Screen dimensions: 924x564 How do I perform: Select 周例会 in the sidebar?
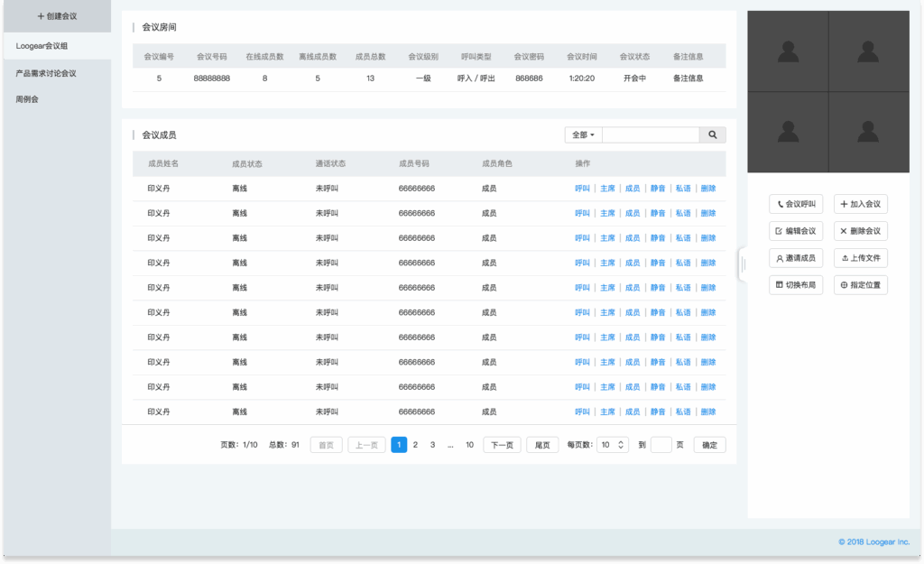click(x=27, y=99)
